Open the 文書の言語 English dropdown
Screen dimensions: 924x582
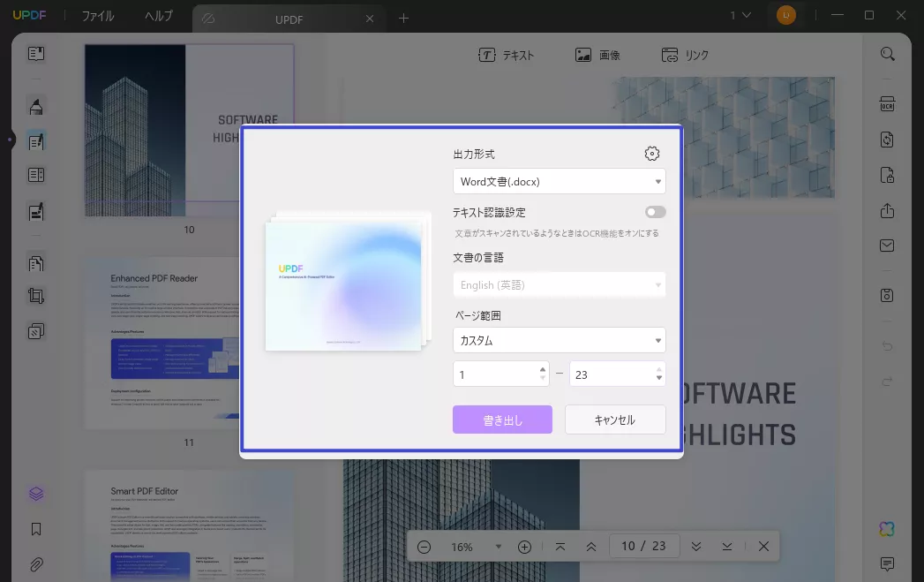coord(560,284)
